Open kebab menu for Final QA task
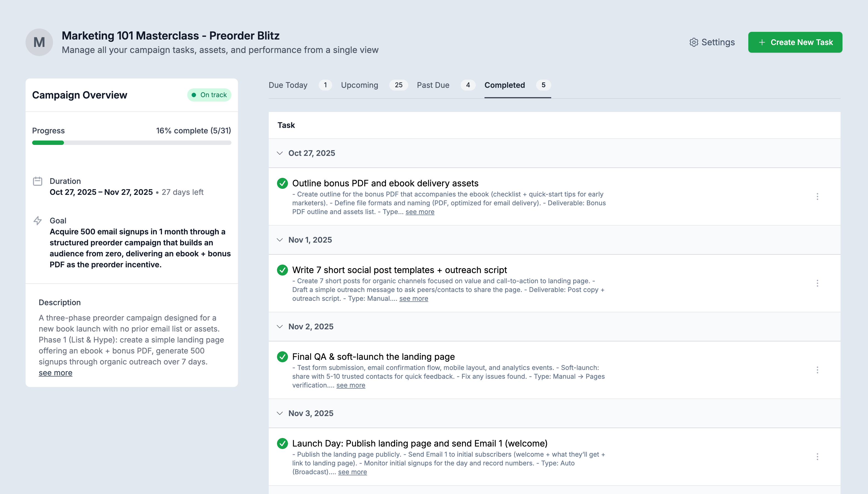868x494 pixels. tap(817, 370)
